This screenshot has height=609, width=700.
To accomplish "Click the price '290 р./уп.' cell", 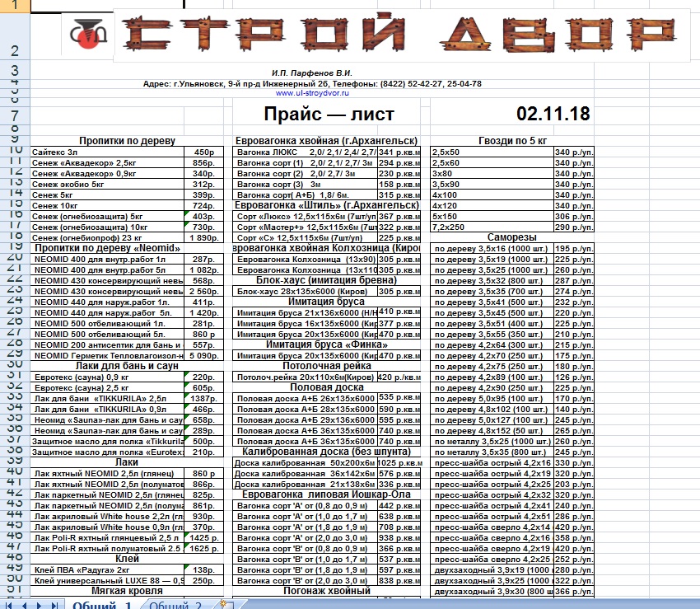I will [574, 227].
